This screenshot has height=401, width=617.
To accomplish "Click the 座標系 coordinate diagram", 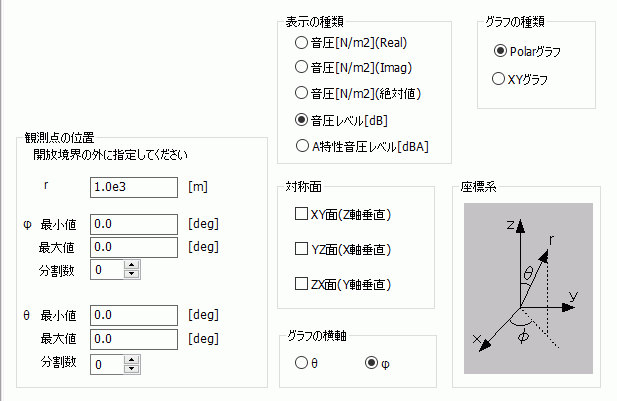I will coord(522,291).
